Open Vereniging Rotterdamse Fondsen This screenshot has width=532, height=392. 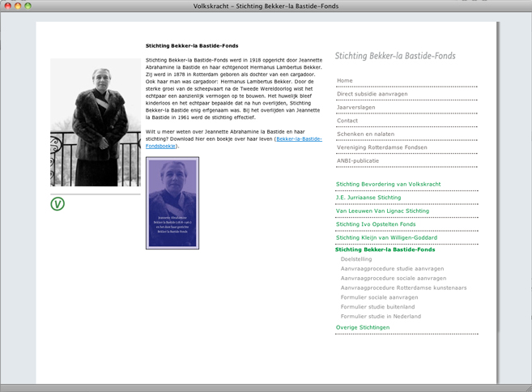point(381,147)
